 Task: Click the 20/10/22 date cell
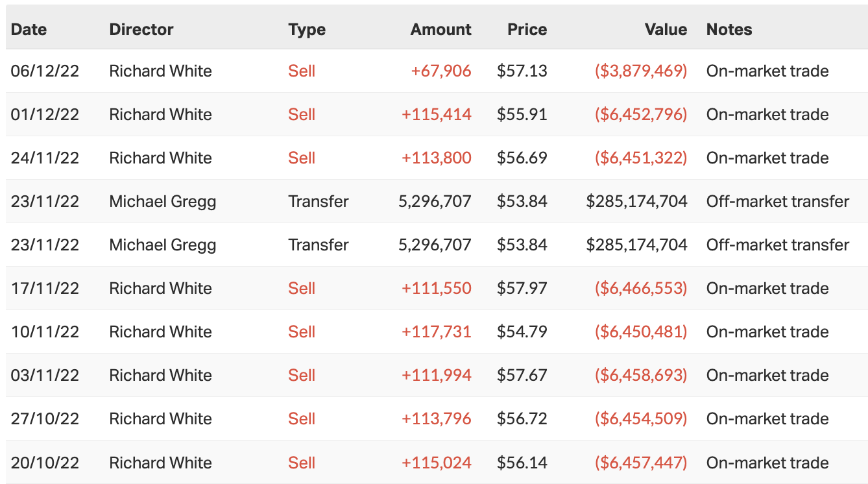click(45, 463)
